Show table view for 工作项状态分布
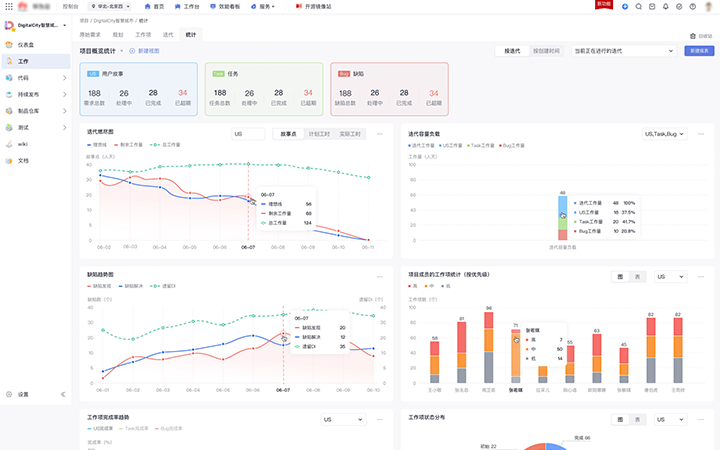 [637, 419]
